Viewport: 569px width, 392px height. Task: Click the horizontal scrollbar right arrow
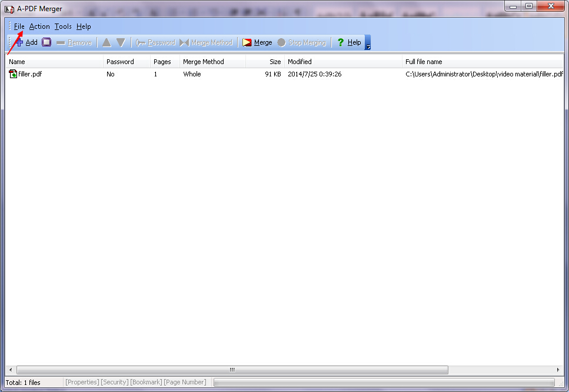[558, 370]
